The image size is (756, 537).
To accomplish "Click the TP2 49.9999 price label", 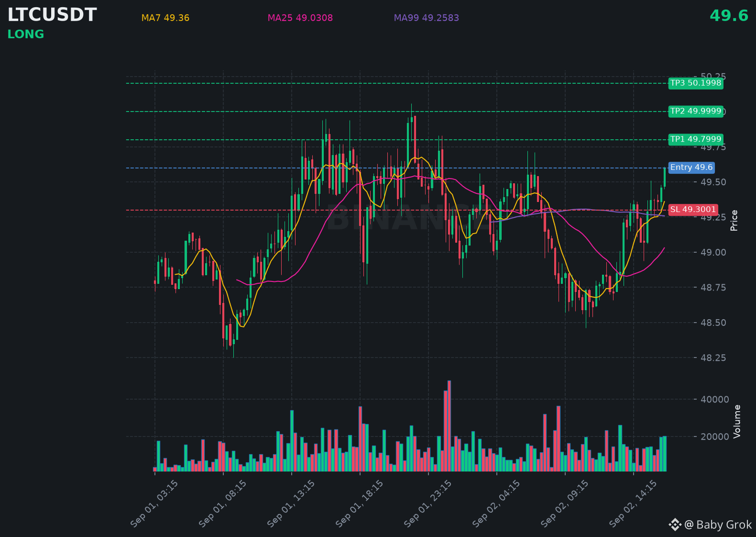I will [x=696, y=112].
